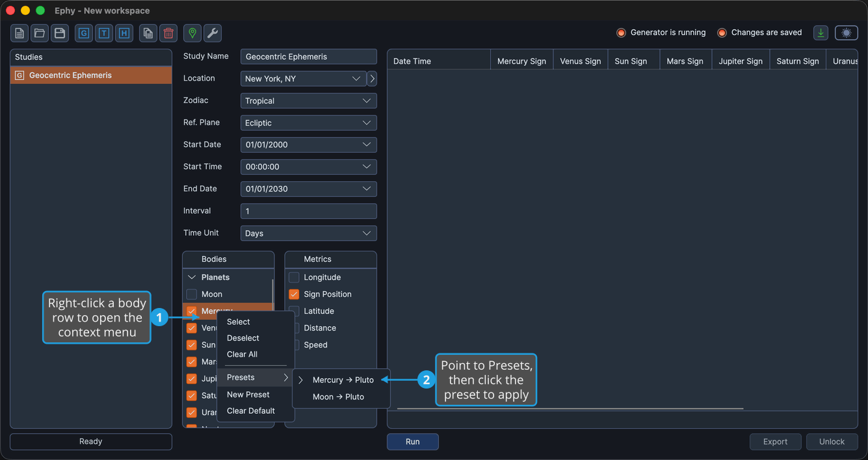Click the Changes are saved indicator
The width and height of the screenshot is (868, 460).
click(x=759, y=32)
